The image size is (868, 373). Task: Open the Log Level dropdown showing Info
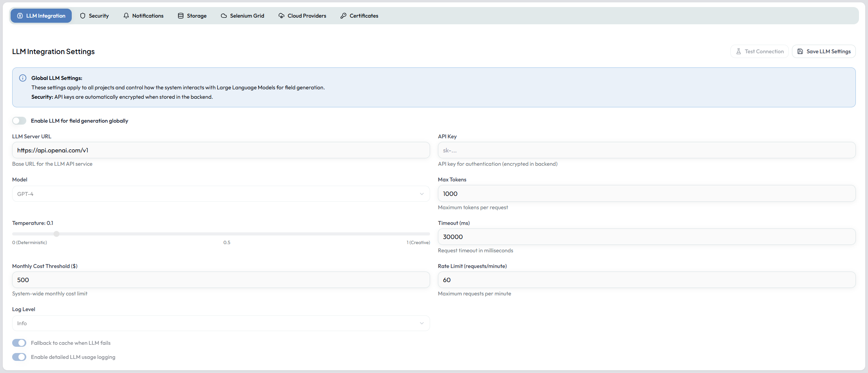pyautogui.click(x=221, y=323)
